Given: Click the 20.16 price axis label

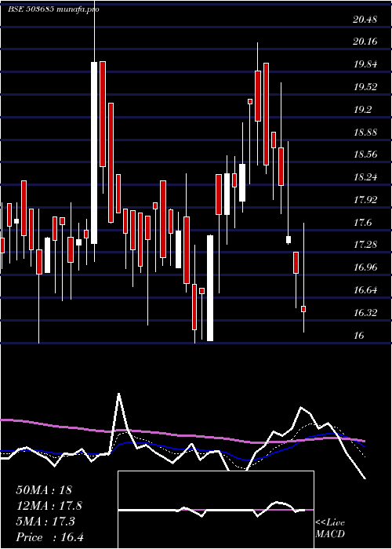Looking at the screenshot, I should coord(365,42).
